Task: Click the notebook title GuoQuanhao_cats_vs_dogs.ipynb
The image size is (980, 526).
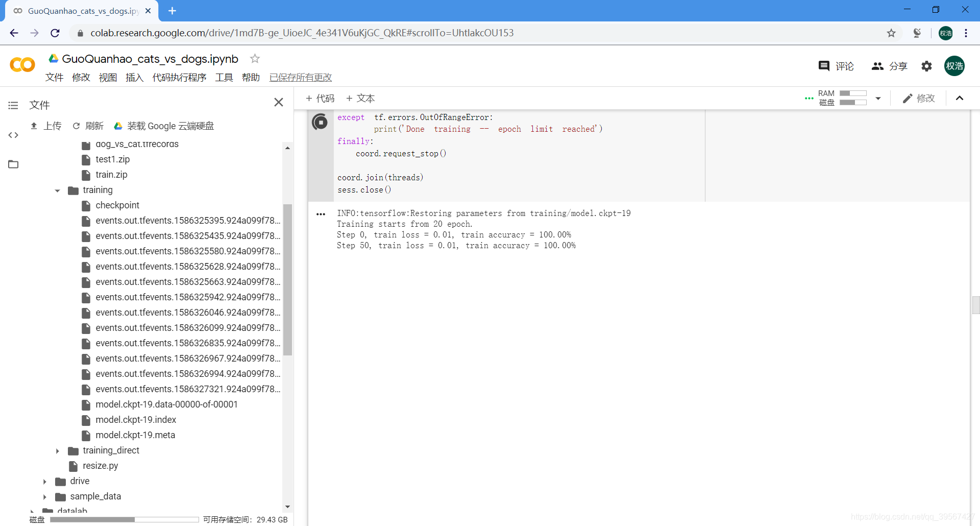Action: point(150,59)
